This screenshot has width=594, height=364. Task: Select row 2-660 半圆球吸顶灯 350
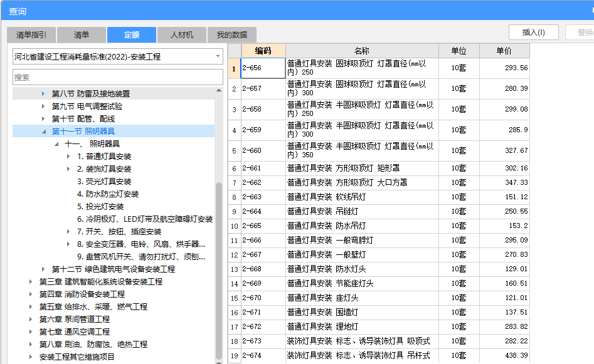378,150
